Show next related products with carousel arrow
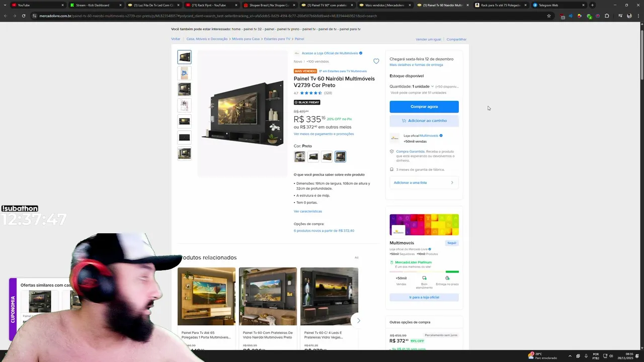 tap(358, 320)
